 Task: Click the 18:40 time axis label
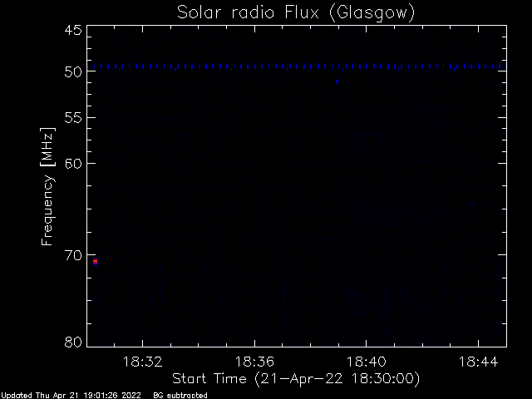pyautogui.click(x=367, y=362)
